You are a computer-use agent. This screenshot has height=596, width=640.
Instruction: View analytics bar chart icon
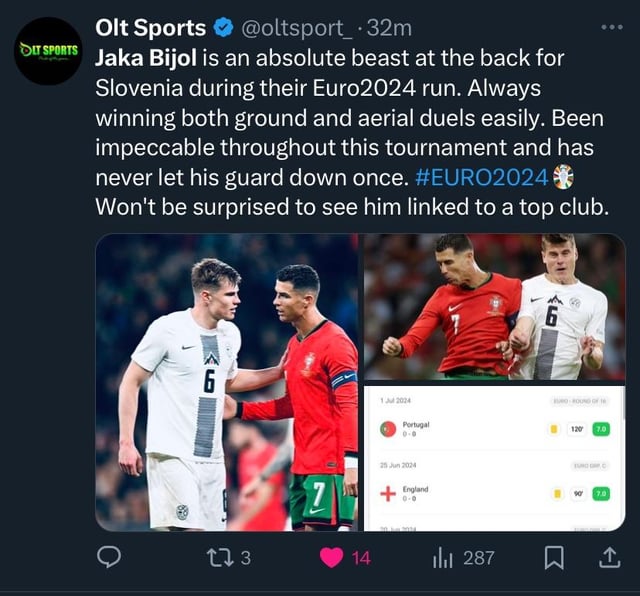coord(442,558)
